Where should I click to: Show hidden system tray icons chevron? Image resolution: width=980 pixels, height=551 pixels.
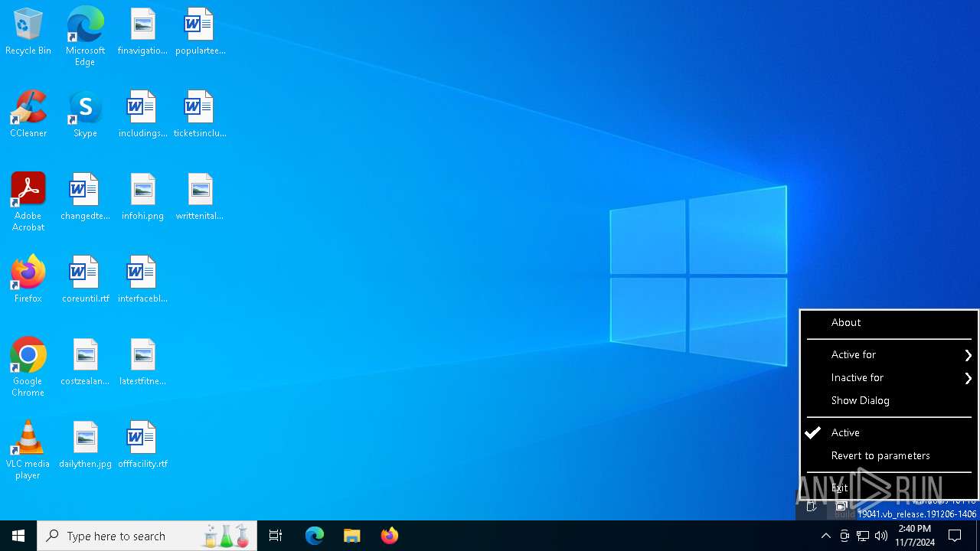click(x=825, y=536)
